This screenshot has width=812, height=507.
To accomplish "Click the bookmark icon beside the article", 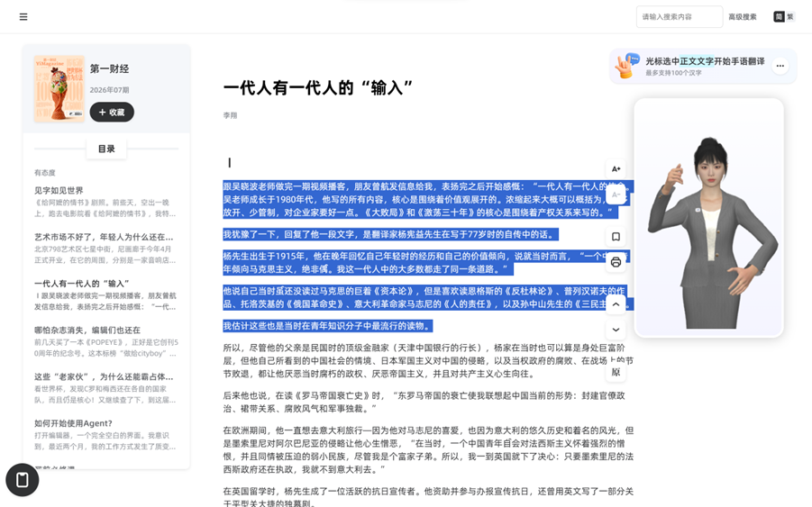I will (x=616, y=237).
